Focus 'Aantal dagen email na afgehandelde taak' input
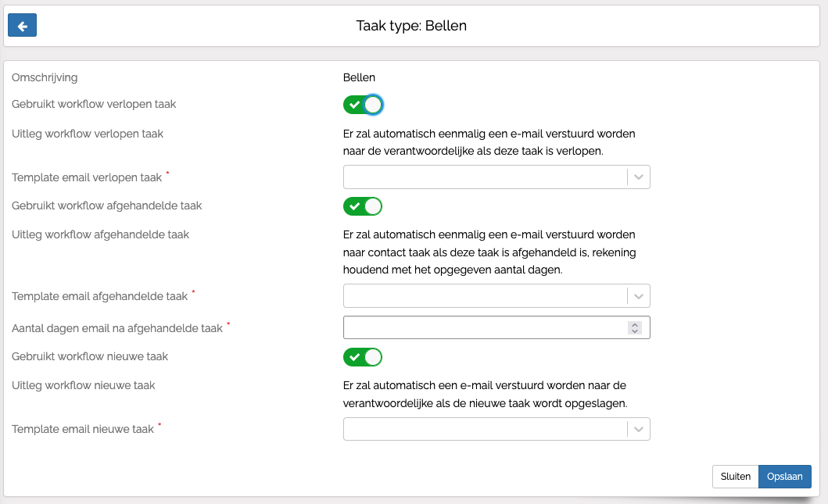 point(485,327)
